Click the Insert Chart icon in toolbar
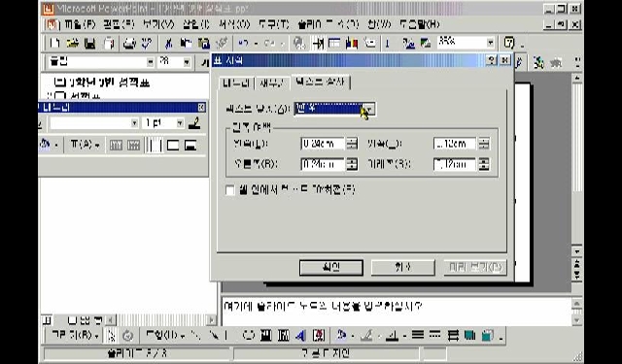 [352, 43]
